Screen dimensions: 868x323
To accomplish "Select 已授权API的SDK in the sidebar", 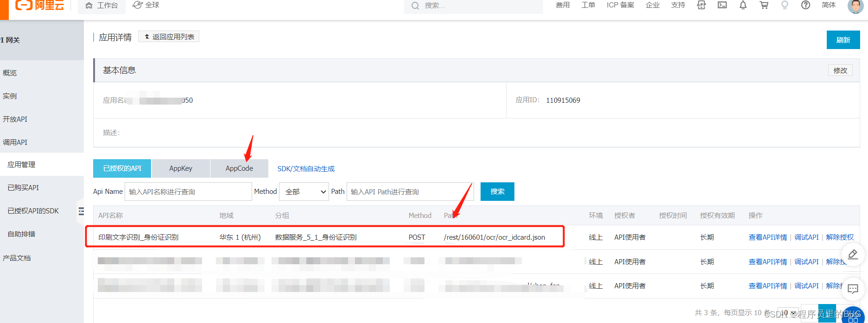I will (x=33, y=211).
